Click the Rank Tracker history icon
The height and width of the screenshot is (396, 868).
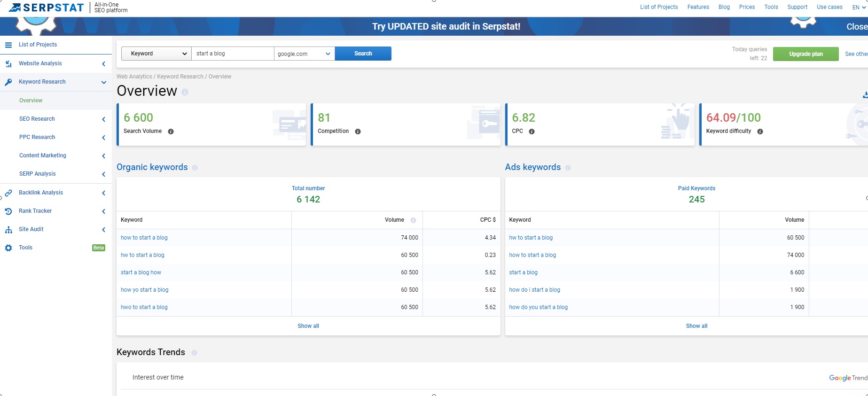[8, 211]
